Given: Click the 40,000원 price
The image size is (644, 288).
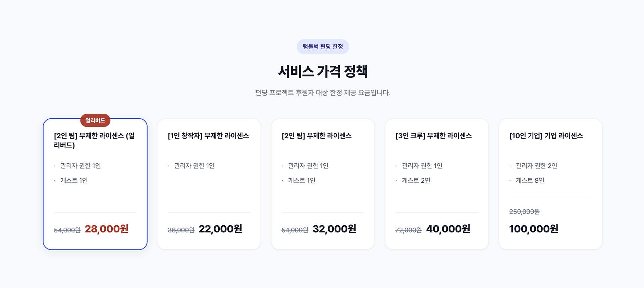Looking at the screenshot, I should [448, 229].
